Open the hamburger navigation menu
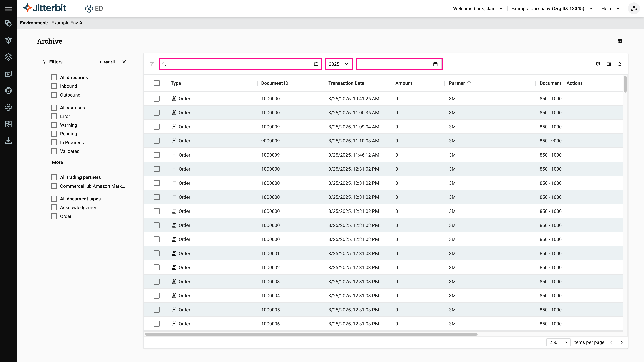This screenshot has width=644, height=362. tap(8, 9)
